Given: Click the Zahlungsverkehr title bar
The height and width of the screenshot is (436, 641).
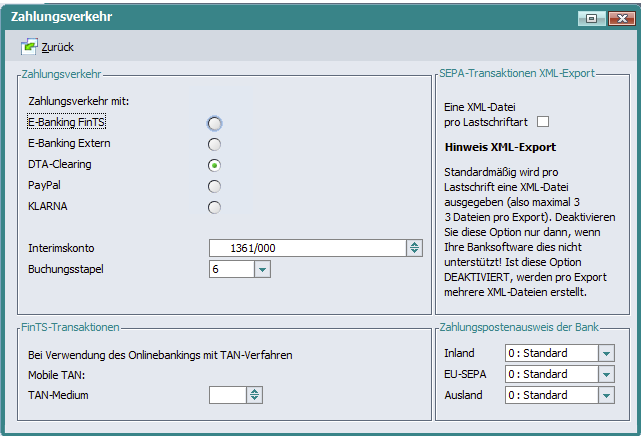Looking at the screenshot, I should [300, 16].
